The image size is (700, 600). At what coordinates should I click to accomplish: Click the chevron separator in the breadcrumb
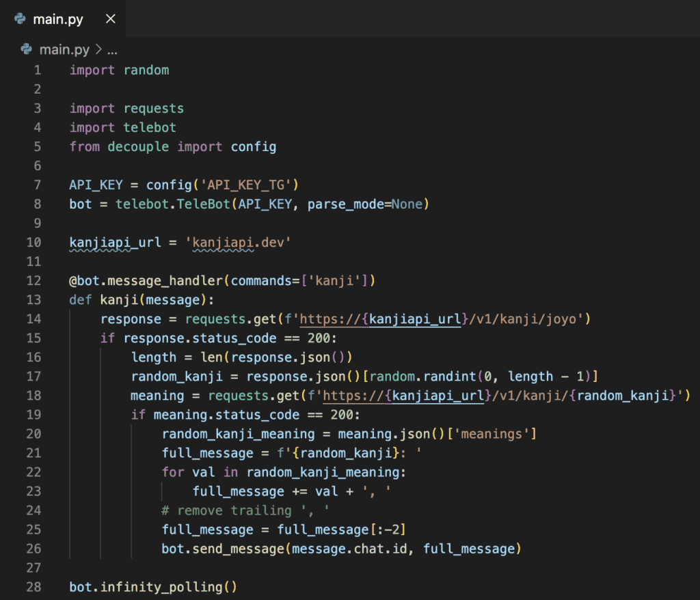coord(98,49)
